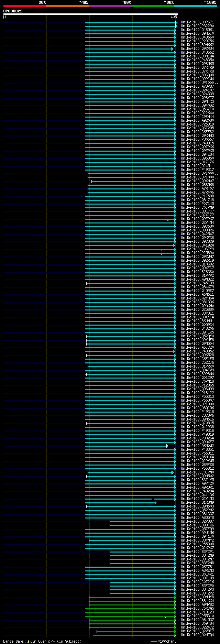The height and width of the screenshot is (644, 220).
Task: Open hit UniRef100_C8C3V6
Action: (x=197, y=416)
